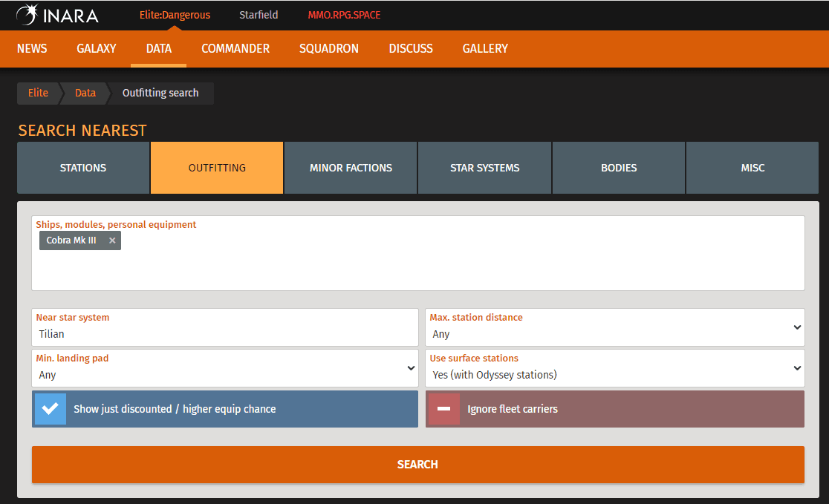Viewport: 829px width, 504px height.
Task: Open the Misc tab
Action: pyautogui.click(x=752, y=168)
